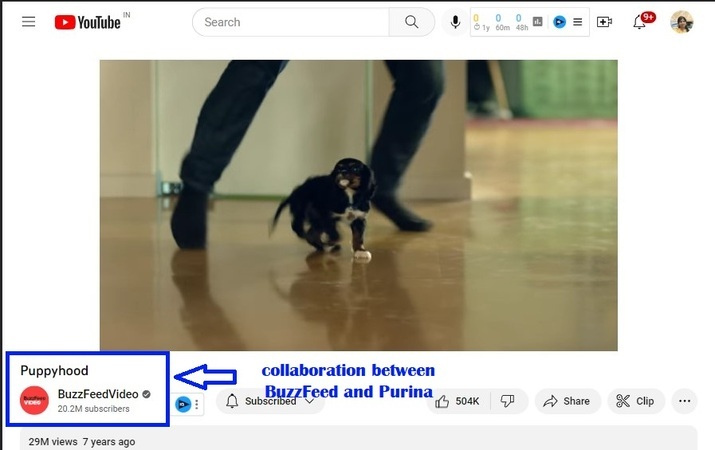Open the Create video camera icon

(x=604, y=22)
